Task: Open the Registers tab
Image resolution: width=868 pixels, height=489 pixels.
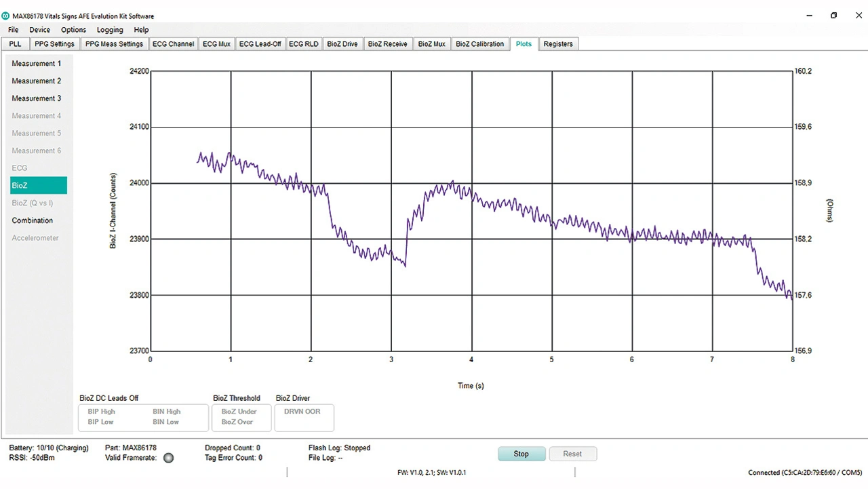Action: click(x=558, y=44)
